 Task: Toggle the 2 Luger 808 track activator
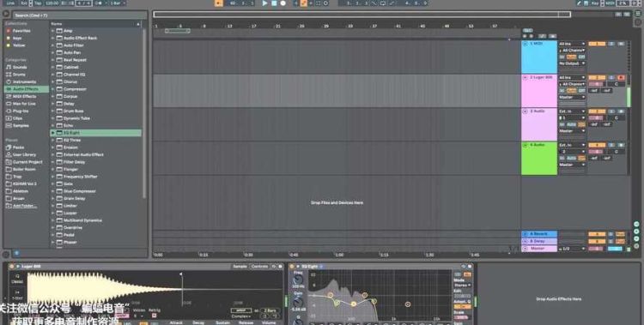click(x=597, y=77)
